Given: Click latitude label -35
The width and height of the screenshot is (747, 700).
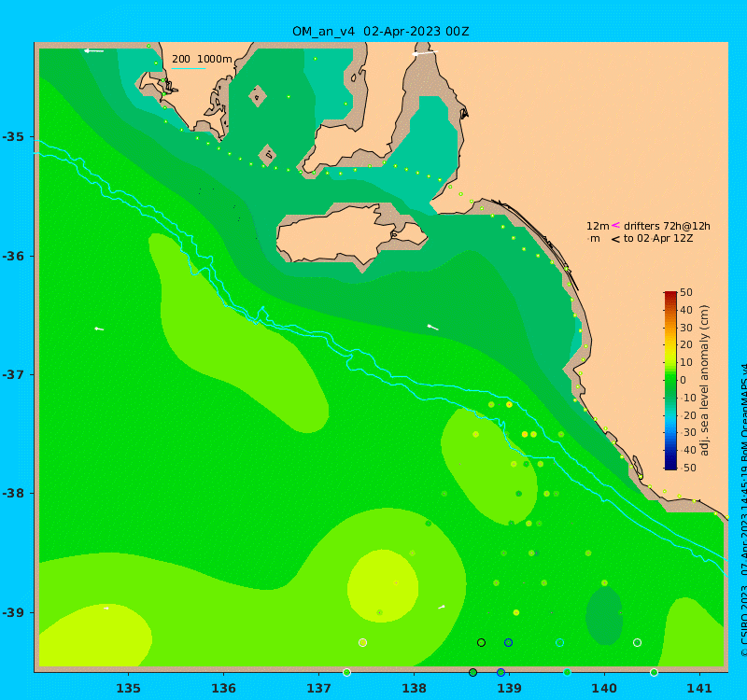Looking at the screenshot, I should 13,137.
